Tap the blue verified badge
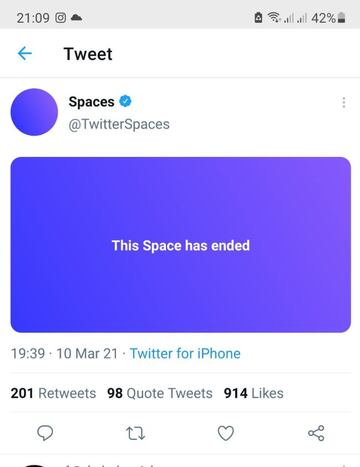 pyautogui.click(x=125, y=101)
